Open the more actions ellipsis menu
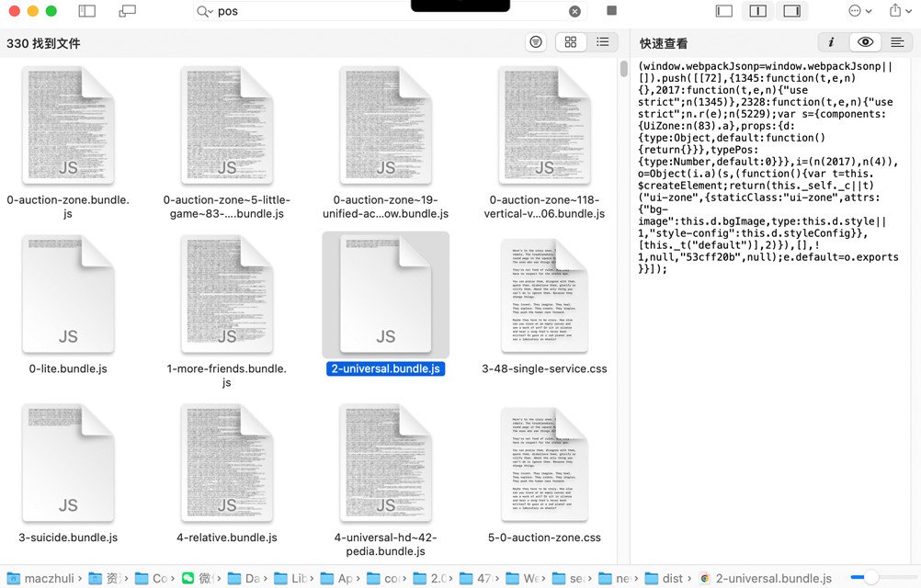This screenshot has width=921, height=588. point(860,10)
